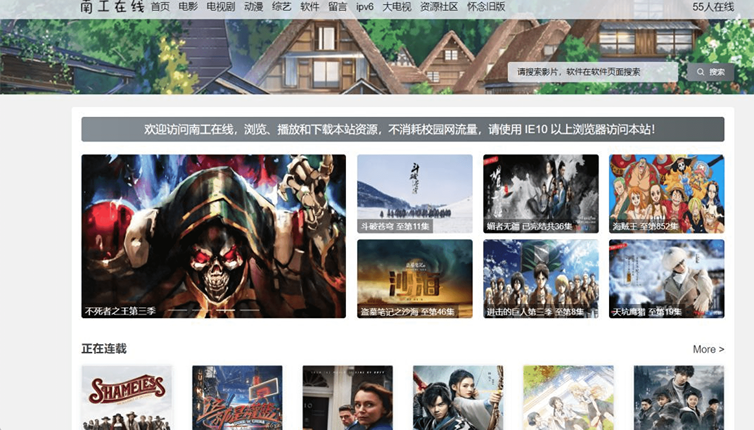The height and width of the screenshot is (430, 754).
Task: Visit the 资源社区 resource community
Action: 439,7
